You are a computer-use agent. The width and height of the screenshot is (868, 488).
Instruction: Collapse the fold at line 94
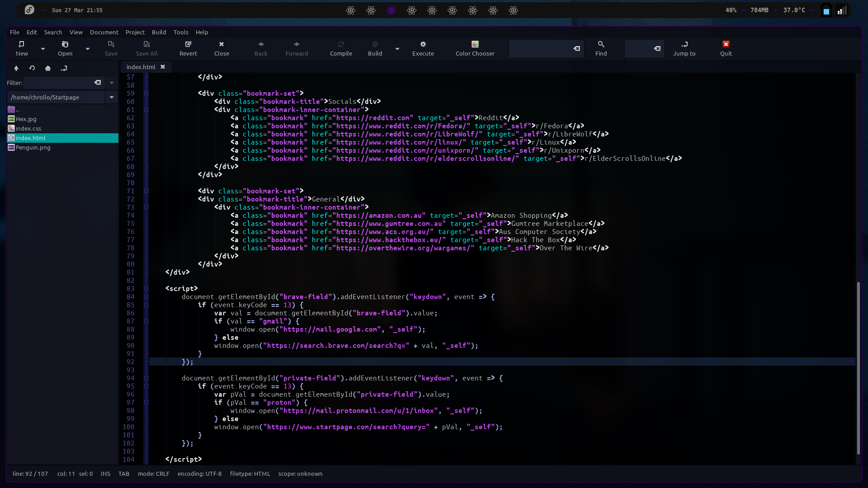pos(146,378)
